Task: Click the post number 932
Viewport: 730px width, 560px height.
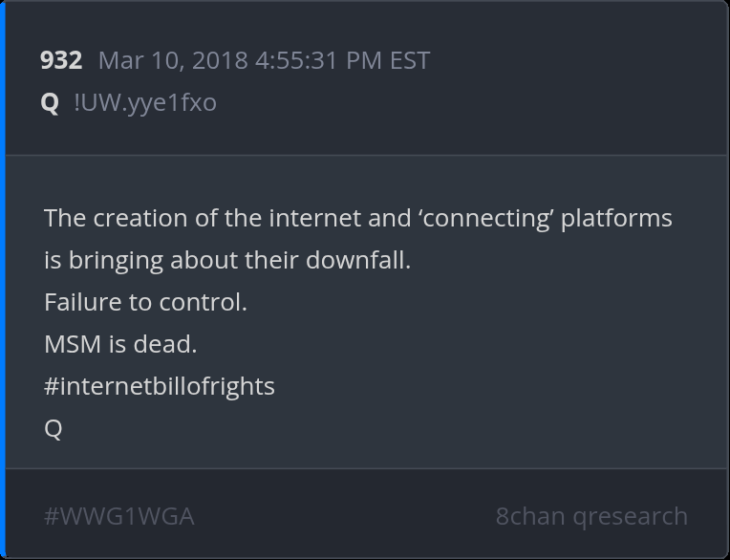Action: pos(61,60)
